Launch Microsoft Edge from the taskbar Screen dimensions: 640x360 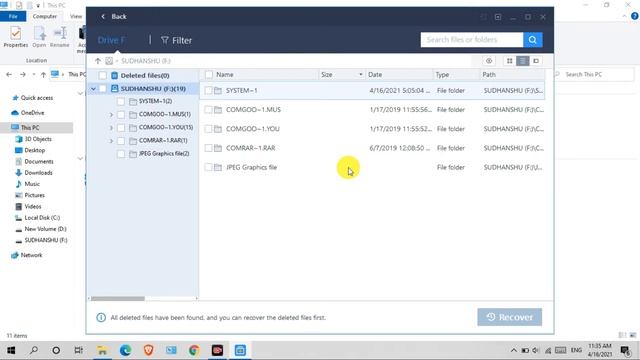[125, 350]
